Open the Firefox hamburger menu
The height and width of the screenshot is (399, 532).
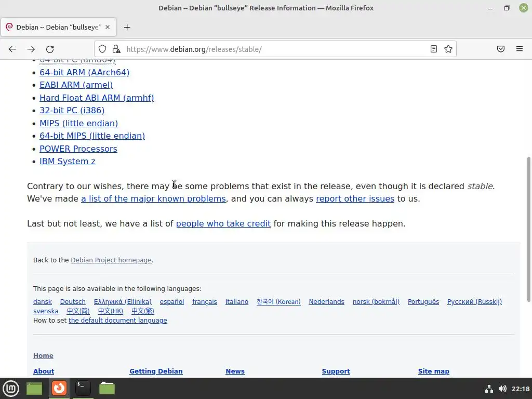520,49
